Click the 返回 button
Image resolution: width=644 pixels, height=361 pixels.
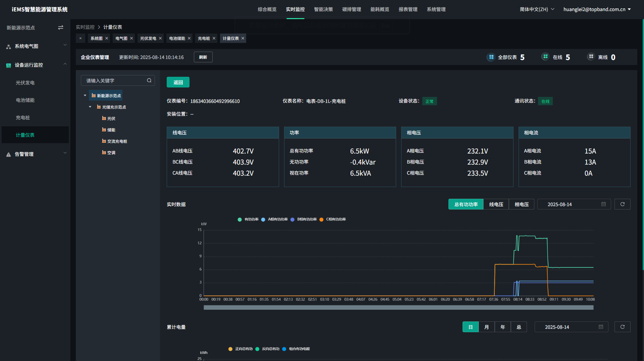tap(178, 82)
